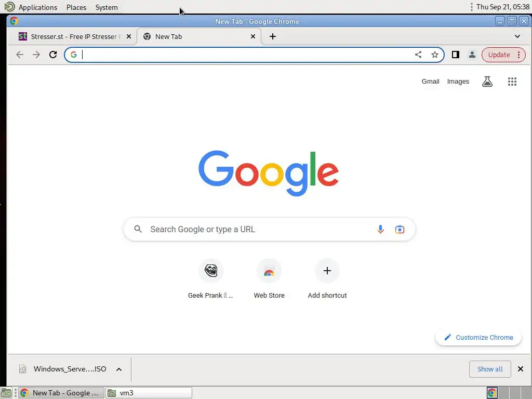Screen dimensions: 532x399
Task: Open the System menu
Action: point(107,7)
